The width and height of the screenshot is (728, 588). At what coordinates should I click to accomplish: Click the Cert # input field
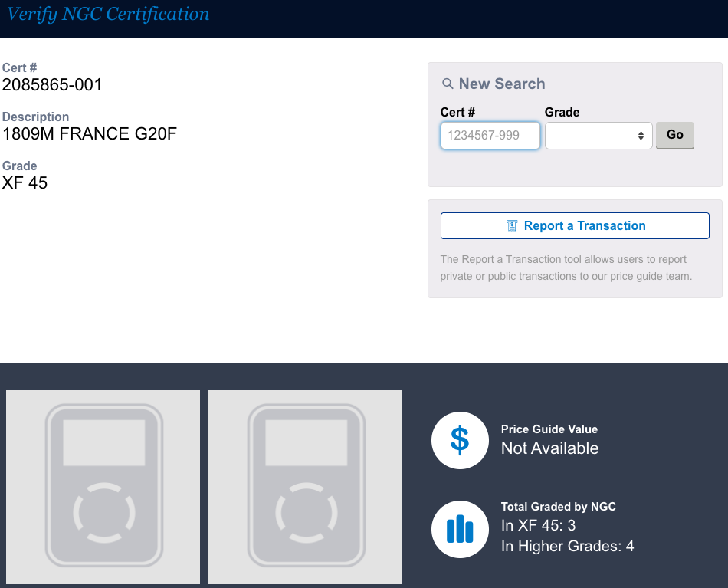pos(490,136)
